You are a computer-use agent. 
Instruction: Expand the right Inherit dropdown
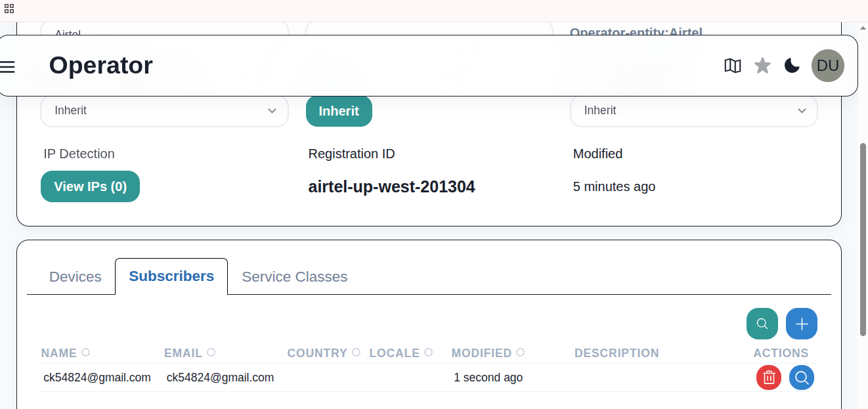pyautogui.click(x=693, y=111)
